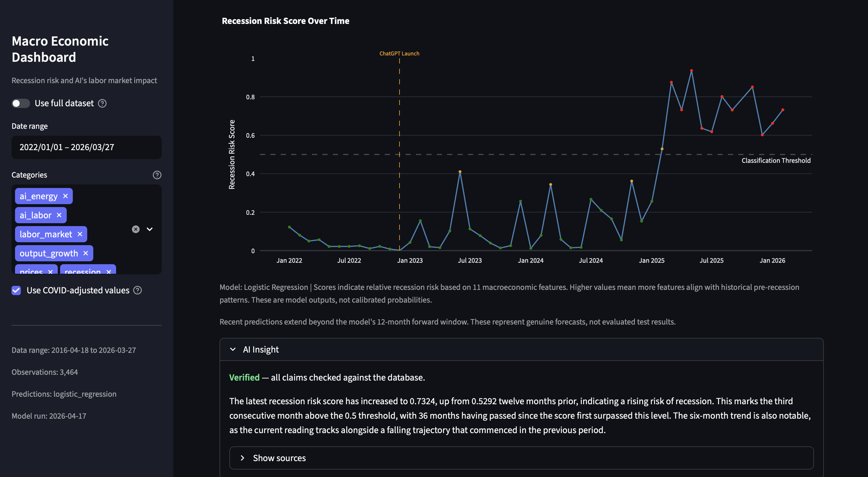The height and width of the screenshot is (477, 868).
Task: Click the Jan 2026 axis label
Action: pyautogui.click(x=772, y=260)
